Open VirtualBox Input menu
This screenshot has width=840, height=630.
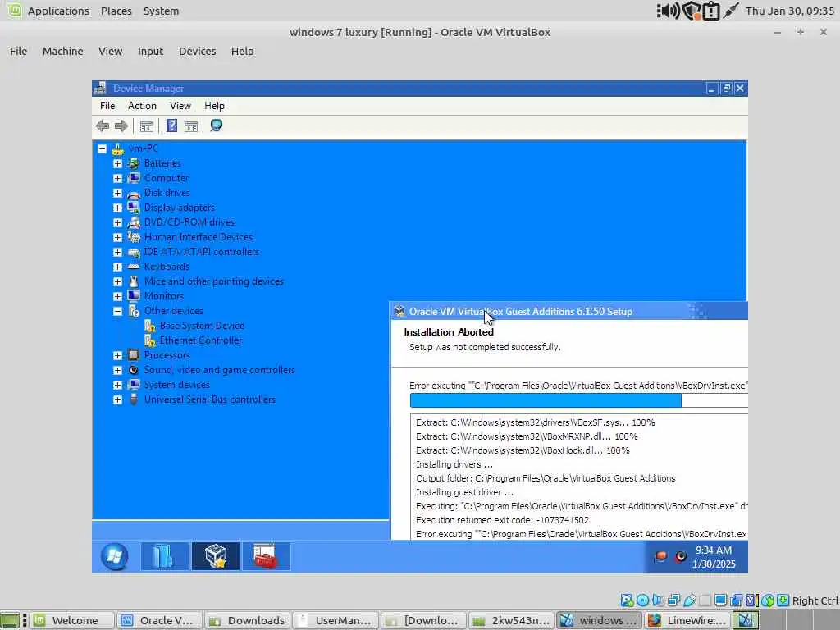150,52
